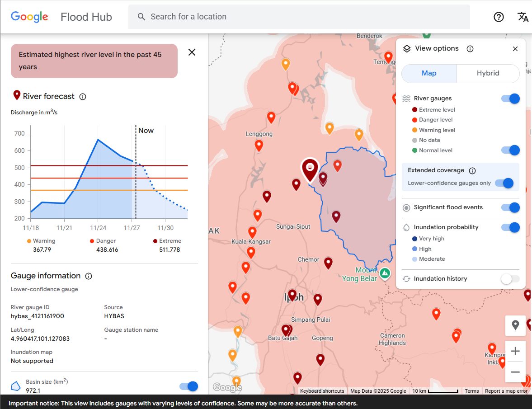
Task: Disable Inundation probability toggle
Action: tap(510, 227)
